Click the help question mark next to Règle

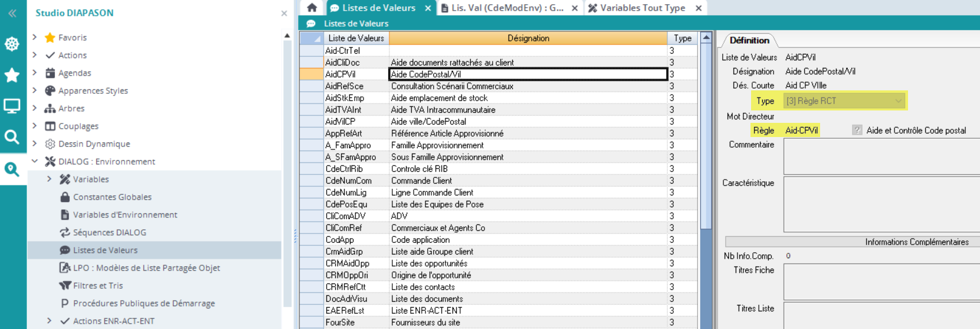(857, 131)
